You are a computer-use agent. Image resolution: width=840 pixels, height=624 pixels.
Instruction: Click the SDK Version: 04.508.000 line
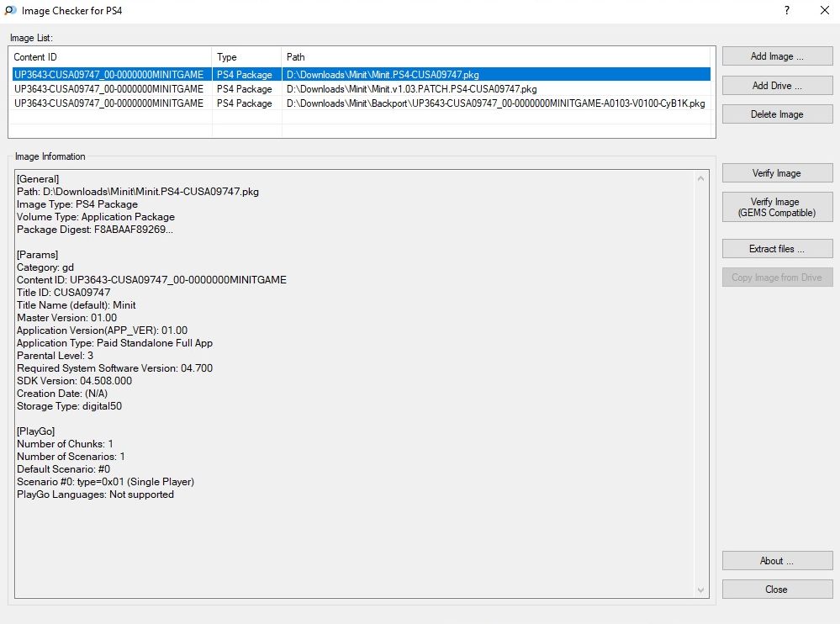75,381
